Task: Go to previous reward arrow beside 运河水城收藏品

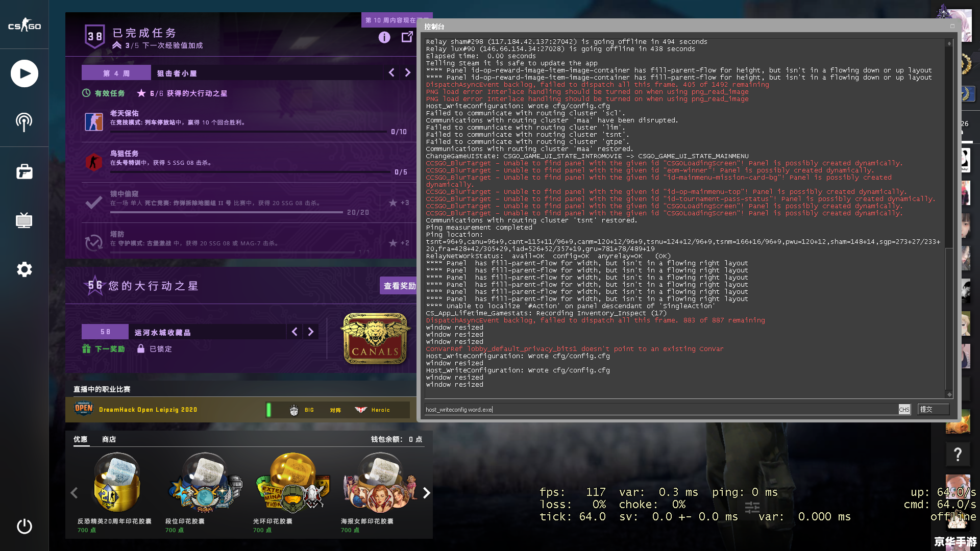Action: click(295, 332)
